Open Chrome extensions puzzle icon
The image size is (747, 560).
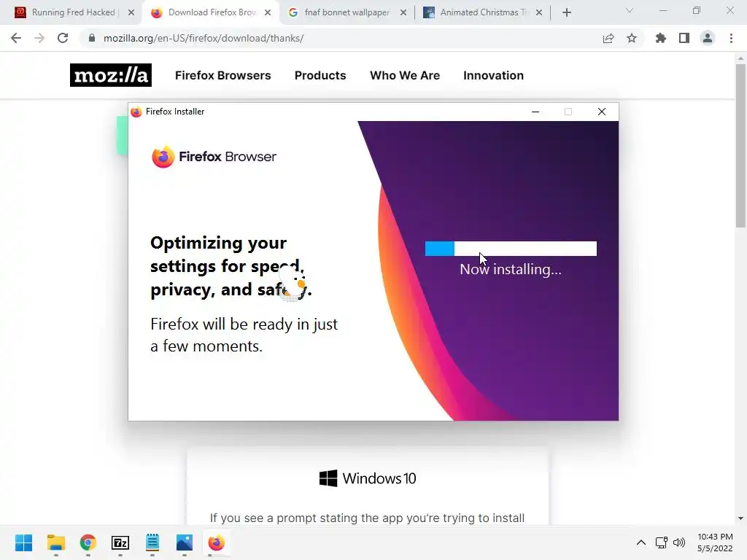click(x=661, y=38)
